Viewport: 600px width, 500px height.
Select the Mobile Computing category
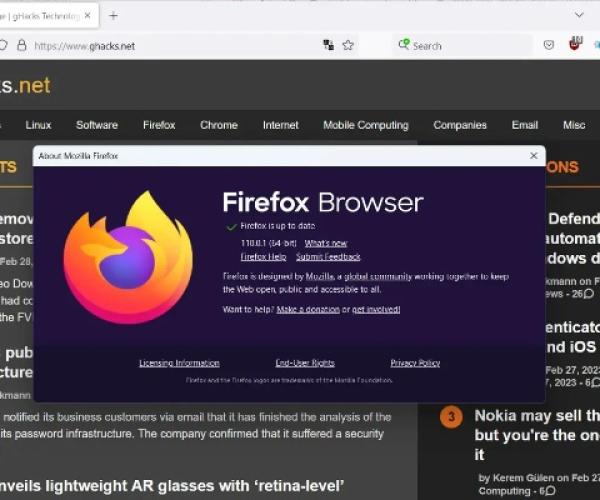point(365,125)
